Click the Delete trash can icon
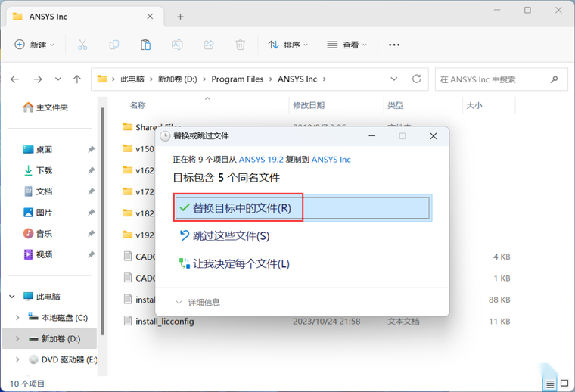Image resolution: width=575 pixels, height=392 pixels. [x=240, y=45]
